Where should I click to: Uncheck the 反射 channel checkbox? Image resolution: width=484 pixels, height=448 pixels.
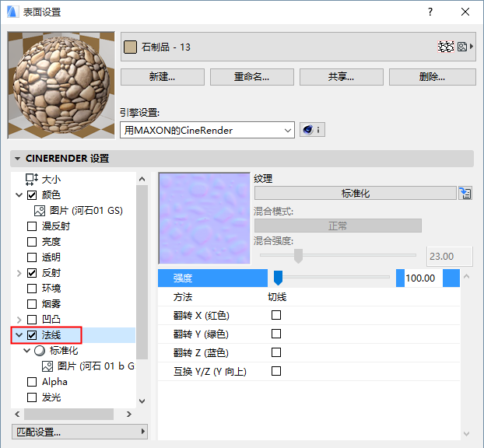click(x=32, y=273)
